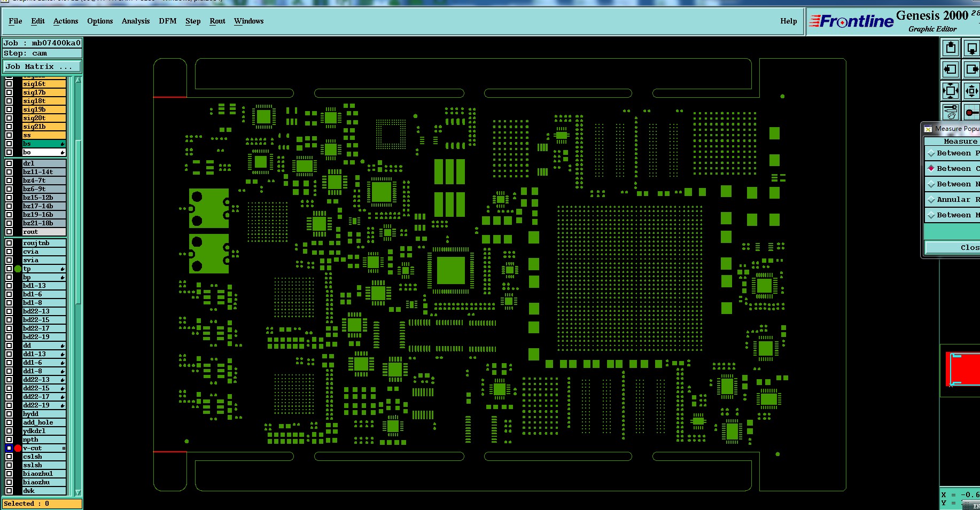Select the sig21b layer name
Screen dimensions: 980x510
point(44,127)
